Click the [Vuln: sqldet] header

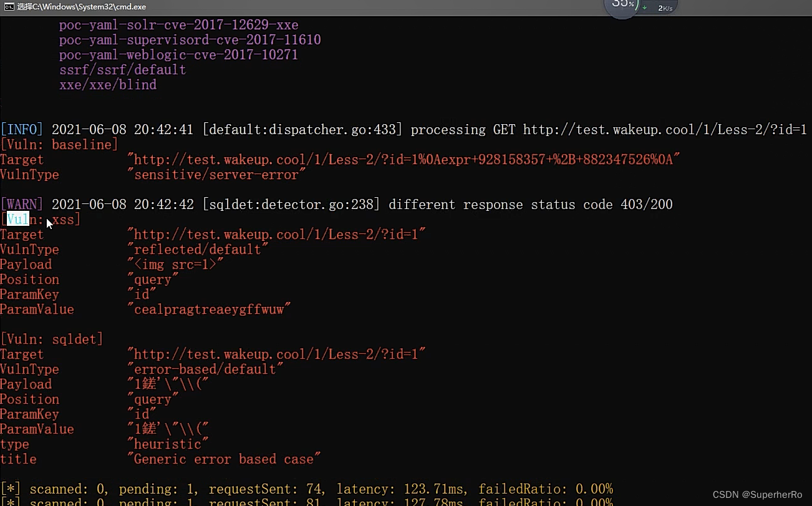click(52, 339)
